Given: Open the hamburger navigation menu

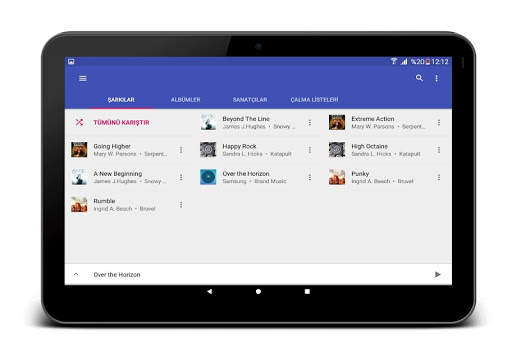Looking at the screenshot, I should click(x=83, y=78).
